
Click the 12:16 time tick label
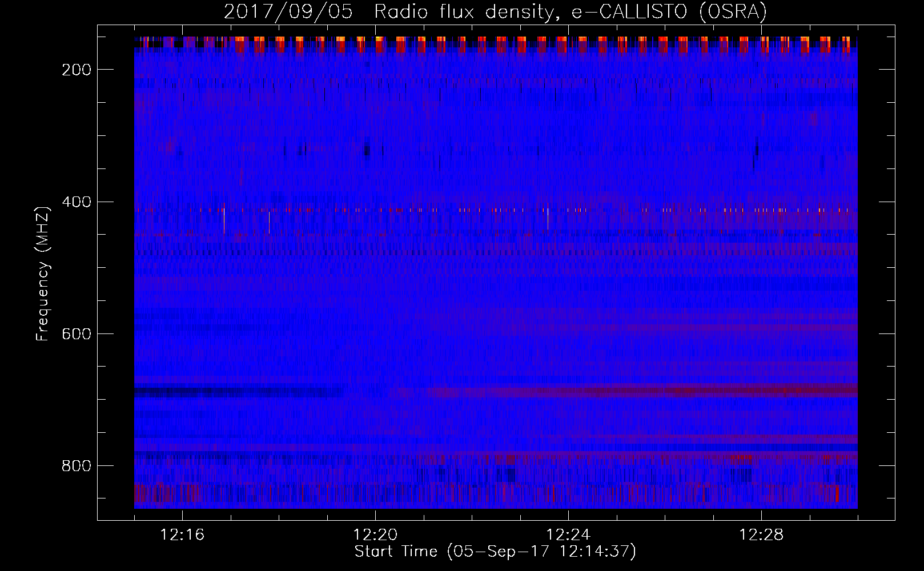pyautogui.click(x=182, y=535)
